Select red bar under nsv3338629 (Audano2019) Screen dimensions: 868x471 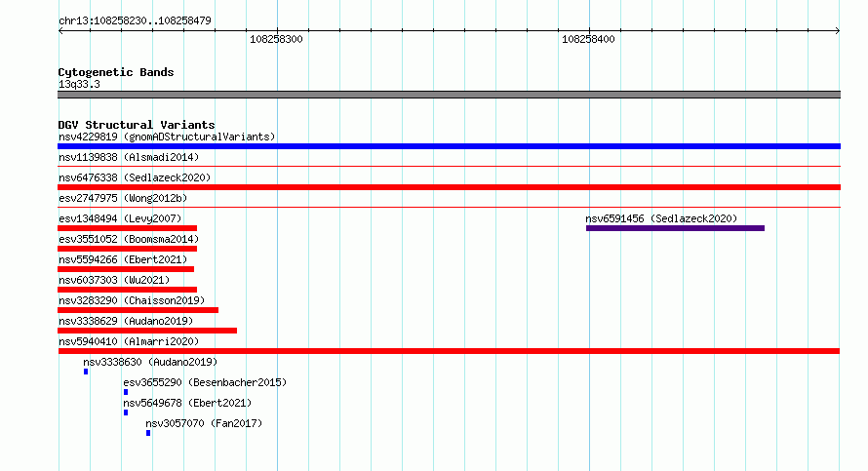(x=147, y=331)
